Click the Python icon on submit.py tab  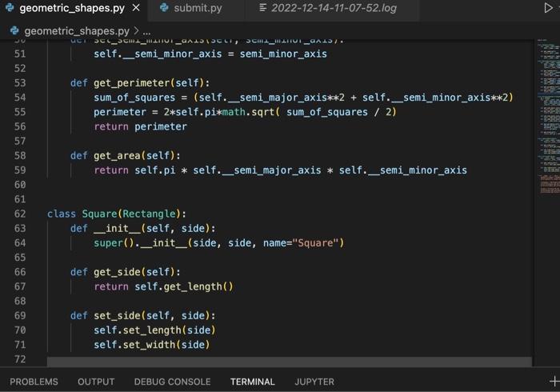164,7
